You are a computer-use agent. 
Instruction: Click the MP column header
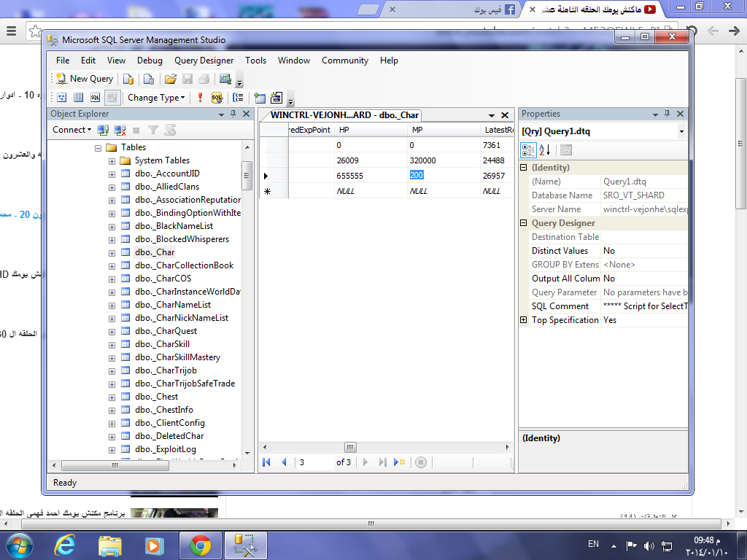[x=444, y=130]
